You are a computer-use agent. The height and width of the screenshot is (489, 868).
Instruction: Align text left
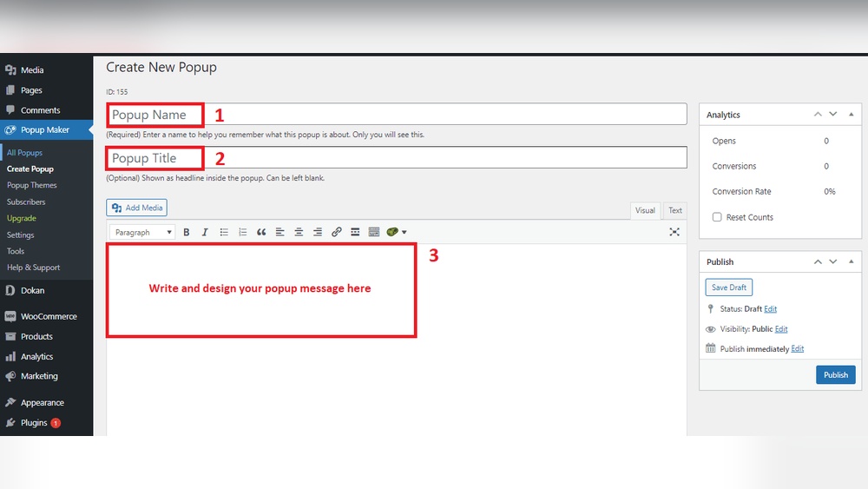pyautogui.click(x=280, y=232)
